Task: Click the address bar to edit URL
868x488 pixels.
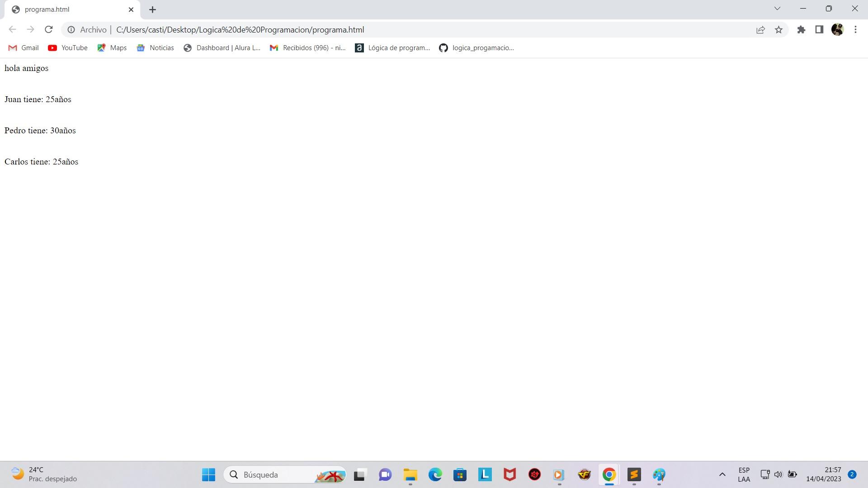Action: [x=238, y=30]
